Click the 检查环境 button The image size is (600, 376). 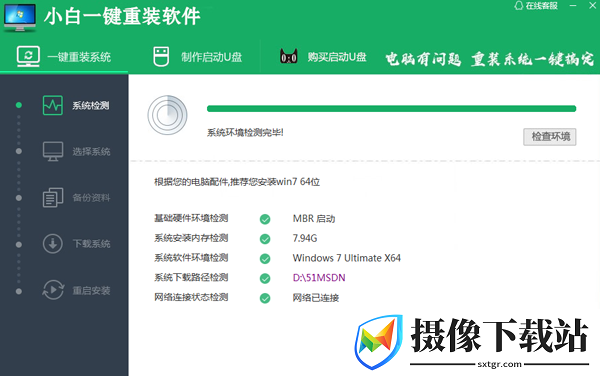[x=550, y=137]
